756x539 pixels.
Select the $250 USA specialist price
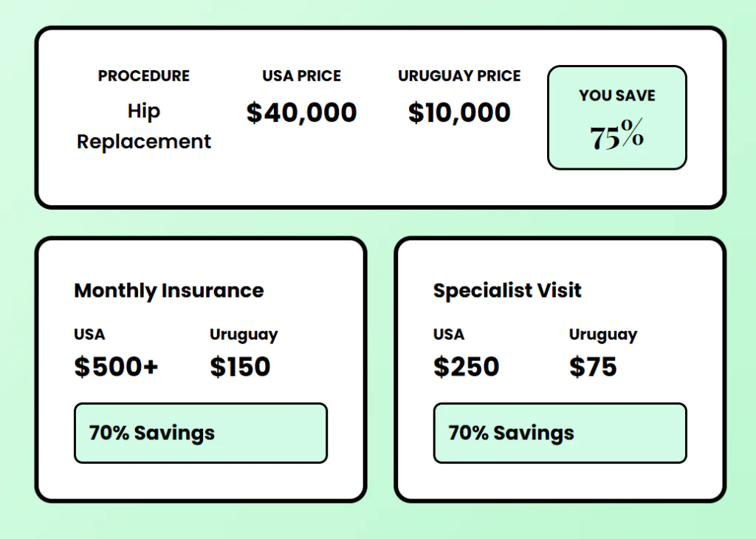pos(467,366)
